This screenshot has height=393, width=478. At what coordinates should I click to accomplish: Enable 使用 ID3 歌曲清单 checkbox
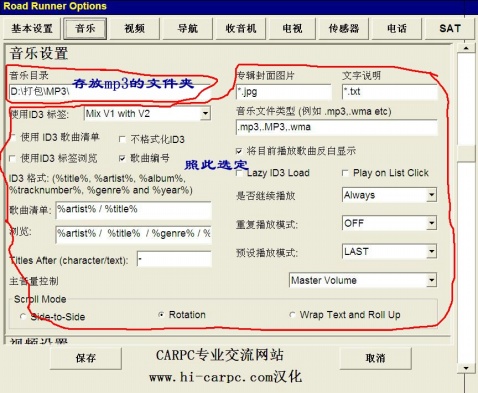tap(13, 137)
